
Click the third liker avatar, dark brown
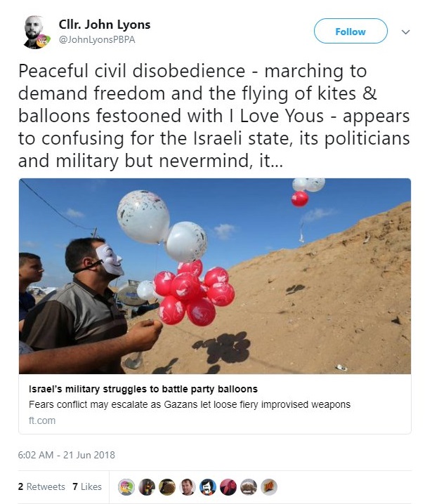(167, 487)
